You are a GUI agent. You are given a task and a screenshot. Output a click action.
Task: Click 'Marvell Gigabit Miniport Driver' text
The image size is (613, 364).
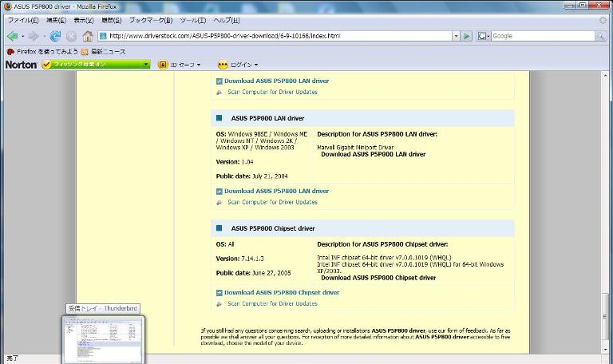click(355, 148)
